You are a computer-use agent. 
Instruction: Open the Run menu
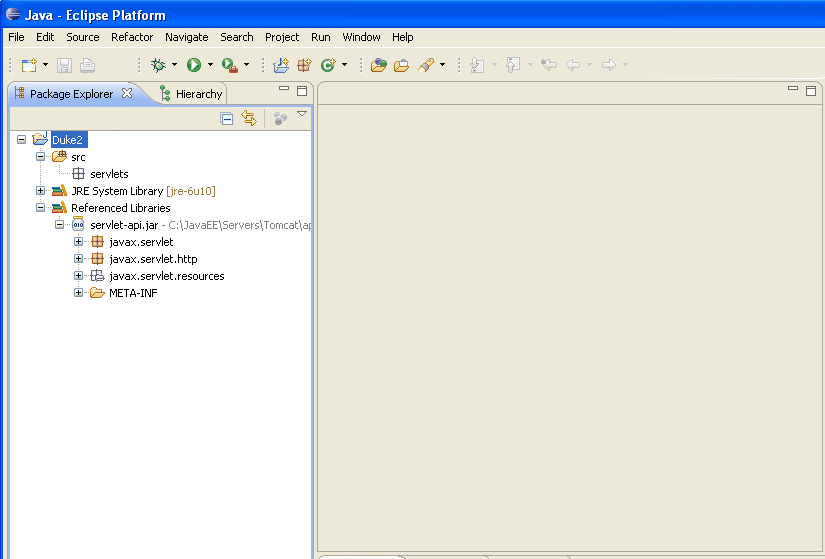pyautogui.click(x=320, y=37)
